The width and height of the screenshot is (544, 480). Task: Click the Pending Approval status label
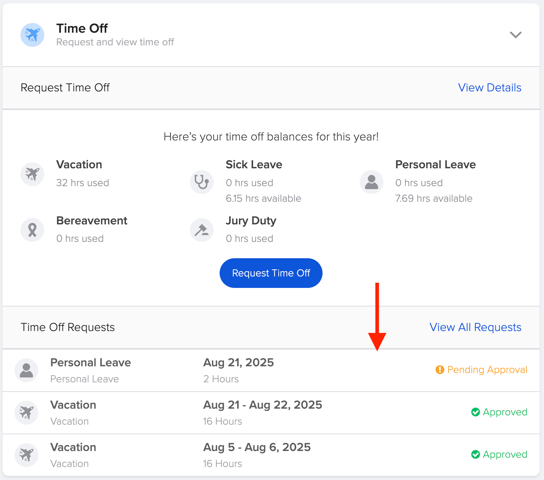(487, 370)
